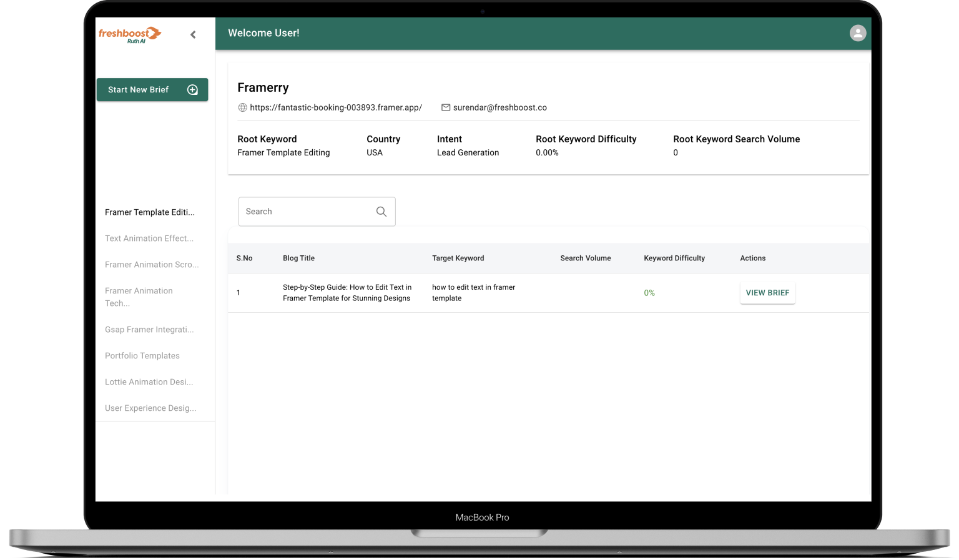Image resolution: width=959 pixels, height=560 pixels.
Task: Select Gsap Framer Integrati... in sidebar
Action: tap(149, 330)
